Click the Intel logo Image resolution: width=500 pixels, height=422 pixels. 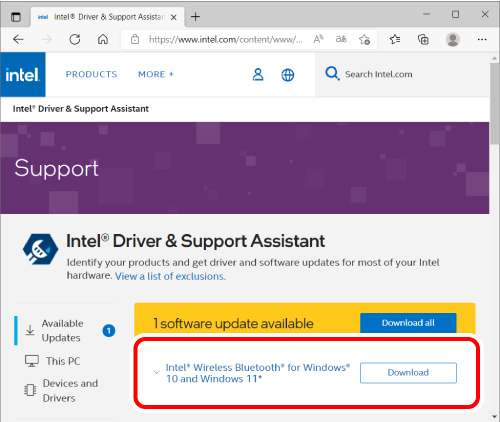pos(23,74)
